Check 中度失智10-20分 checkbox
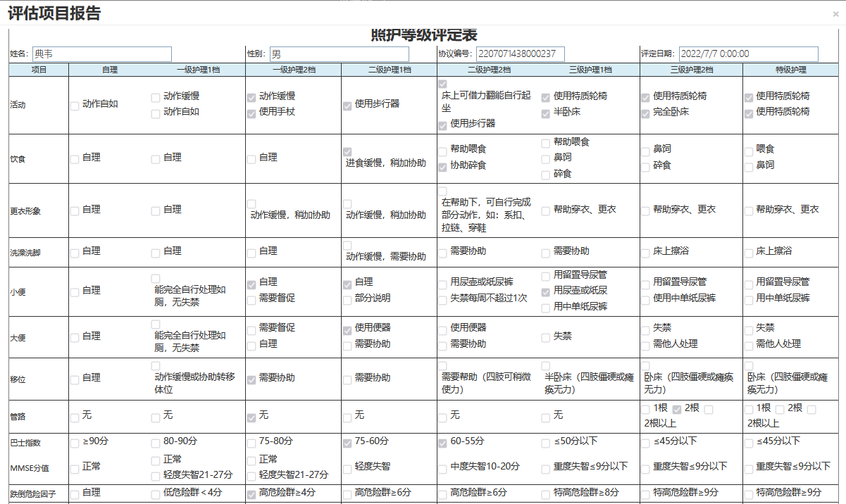Screen dimensions: 846x504 pos(442,469)
